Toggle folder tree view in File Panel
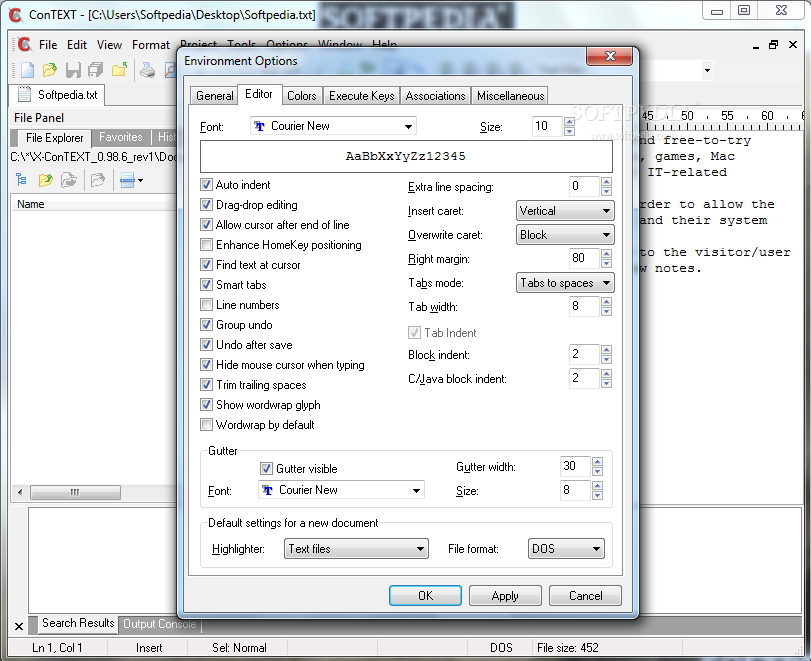The height and width of the screenshot is (661, 811). [x=21, y=180]
